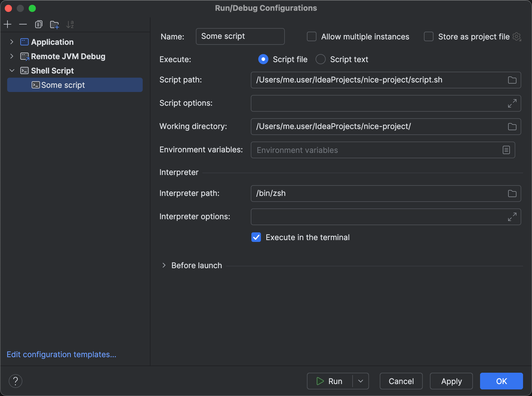Screen dimensions: 532x396
Task: Expand the Before launch section
Action: click(164, 265)
